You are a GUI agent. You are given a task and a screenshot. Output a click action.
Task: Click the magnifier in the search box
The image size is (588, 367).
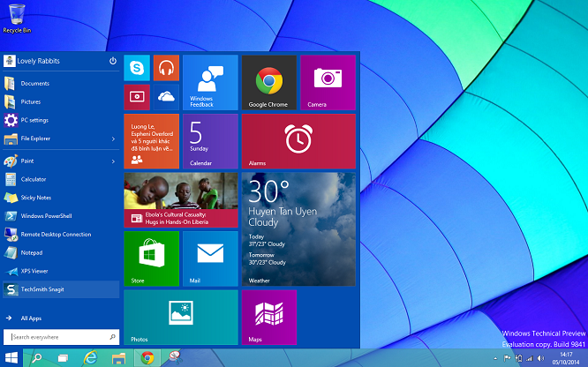click(x=112, y=337)
